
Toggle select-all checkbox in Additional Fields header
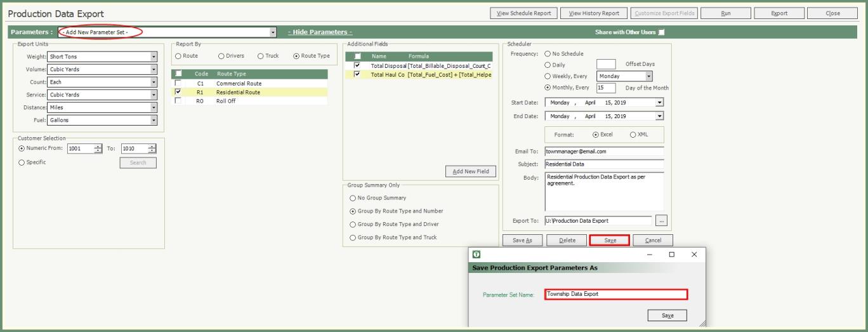[358, 56]
